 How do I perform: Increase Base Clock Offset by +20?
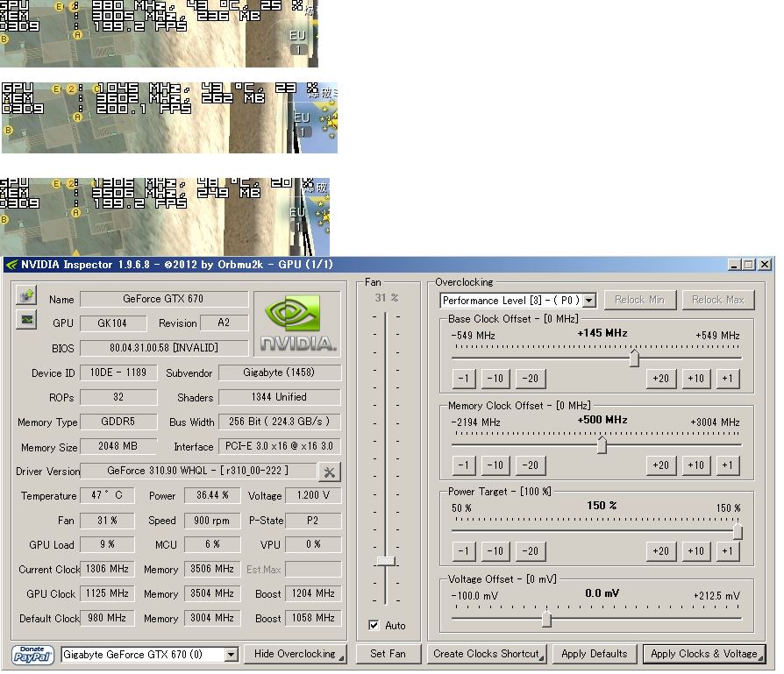pos(661,379)
